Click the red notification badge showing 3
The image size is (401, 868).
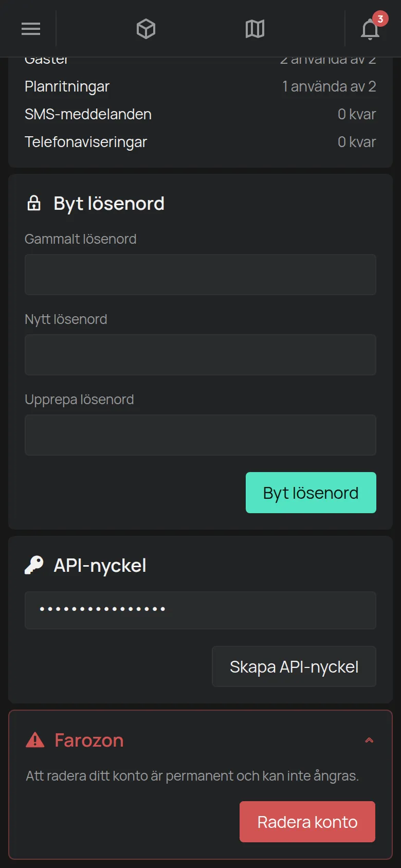tap(380, 19)
